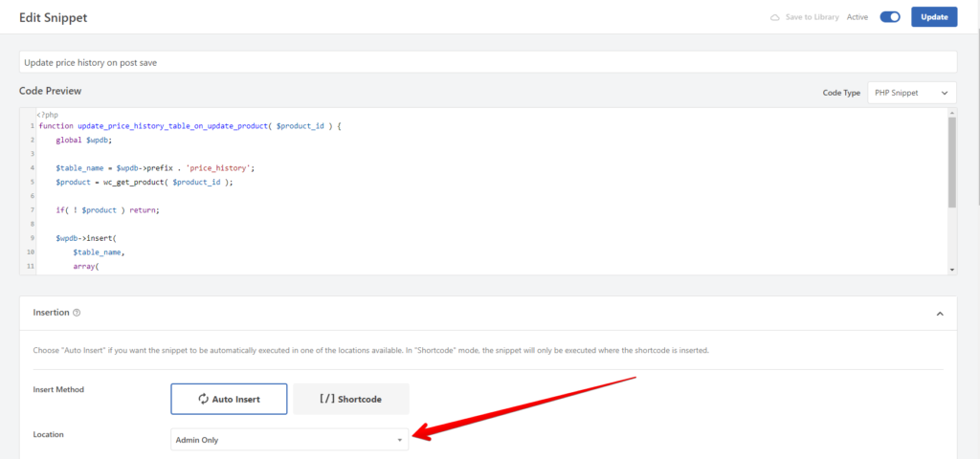This screenshot has width=980, height=459.
Task: Click the Insertion section heading
Action: pyautogui.click(x=51, y=313)
